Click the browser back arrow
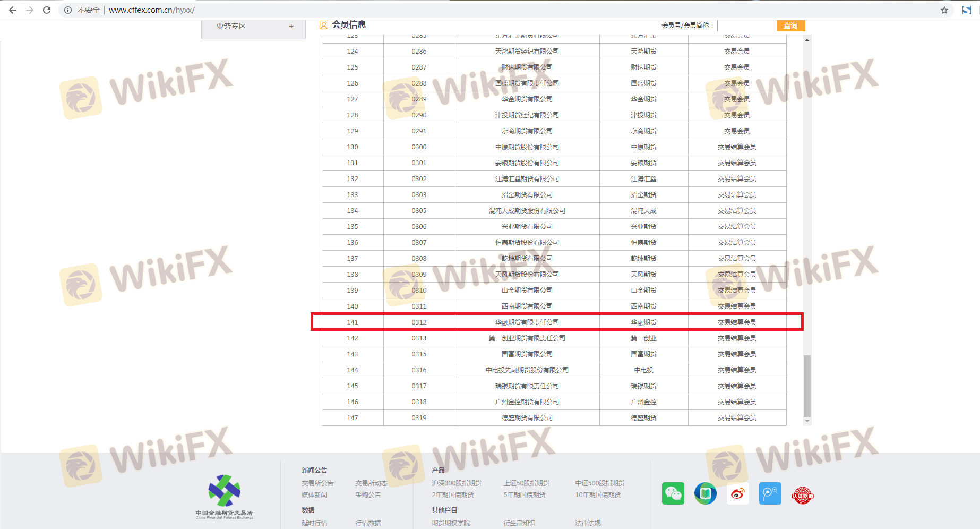 coord(13,10)
